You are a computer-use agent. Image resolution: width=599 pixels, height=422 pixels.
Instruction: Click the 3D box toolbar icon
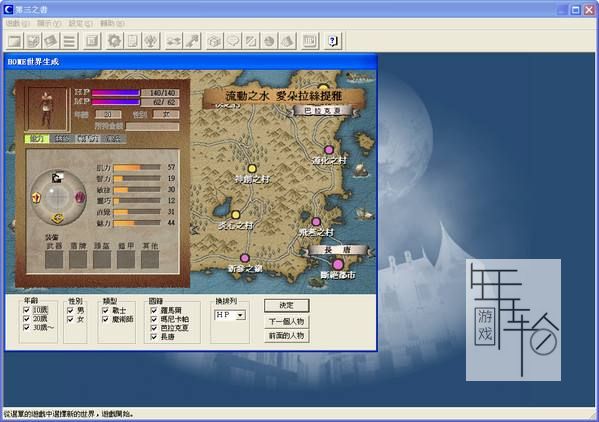(x=215, y=41)
